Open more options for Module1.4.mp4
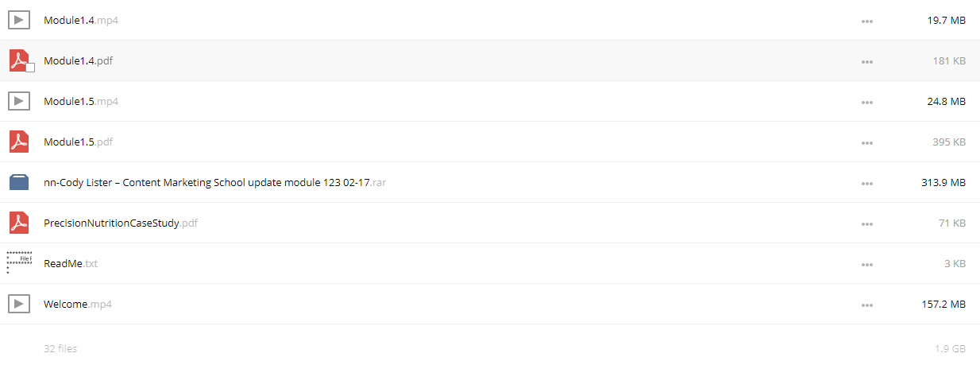Screen dimensions: 980x365 867,21
